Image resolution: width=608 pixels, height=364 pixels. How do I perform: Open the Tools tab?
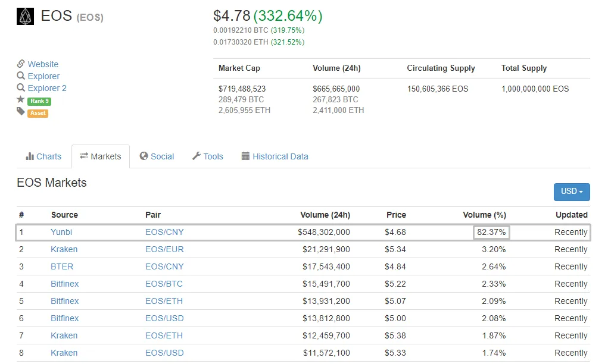[208, 156]
